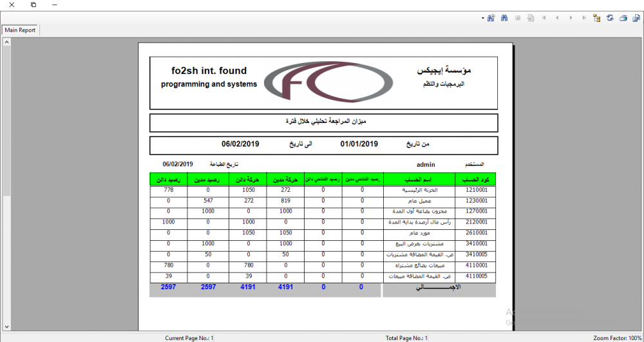The height and width of the screenshot is (342, 644).
Task: Click account code 1230001
Action: click(477, 201)
